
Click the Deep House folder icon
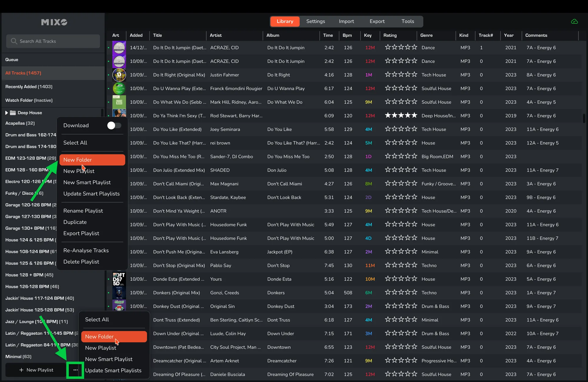coord(13,113)
